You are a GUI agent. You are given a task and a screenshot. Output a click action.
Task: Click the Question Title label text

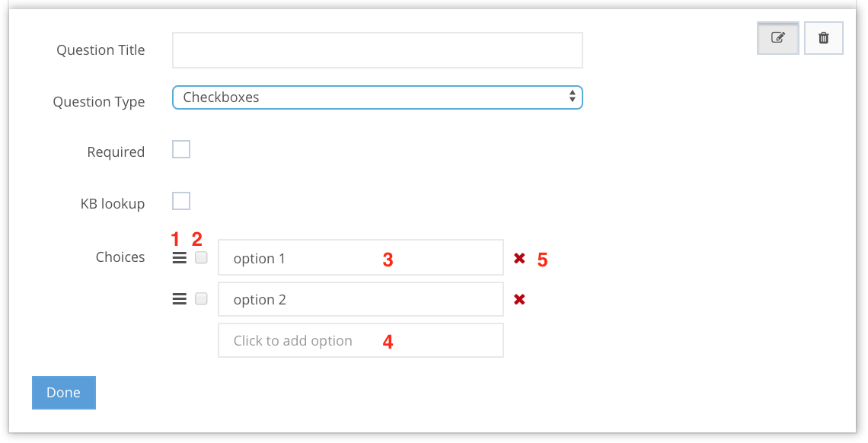click(x=101, y=50)
